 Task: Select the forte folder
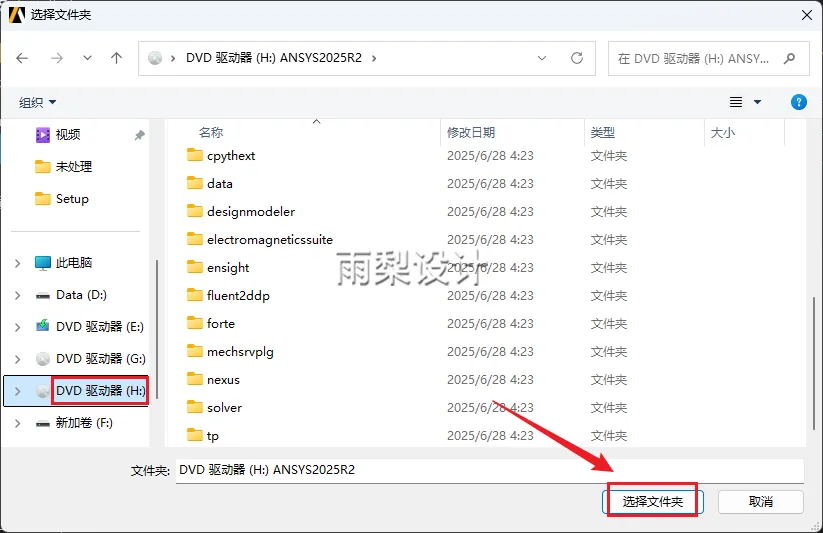click(x=221, y=323)
